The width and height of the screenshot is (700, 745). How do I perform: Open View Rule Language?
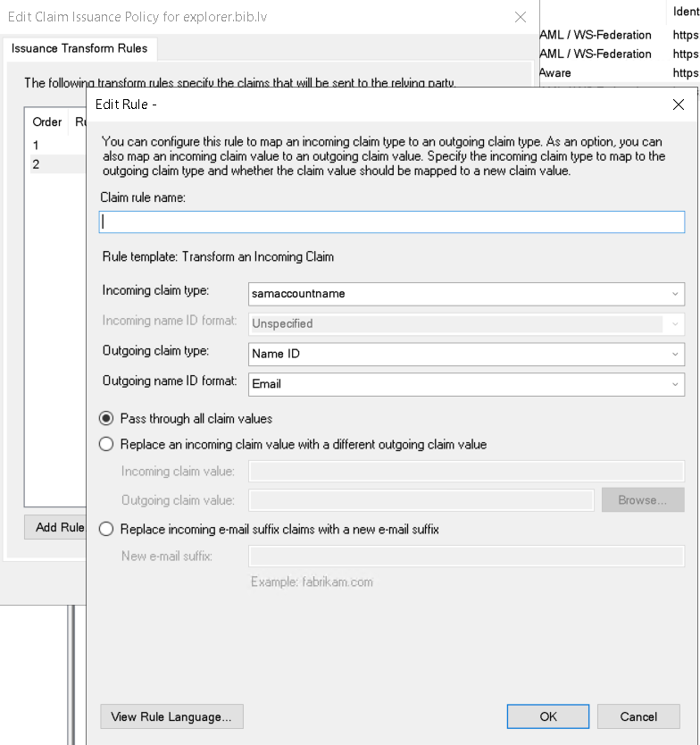coord(171,716)
